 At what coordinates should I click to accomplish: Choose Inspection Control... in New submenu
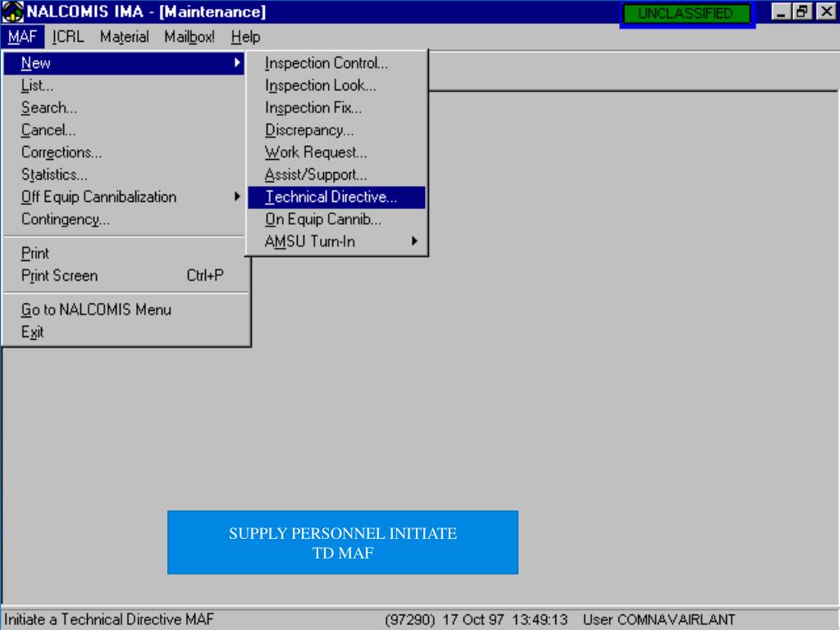pos(336,63)
